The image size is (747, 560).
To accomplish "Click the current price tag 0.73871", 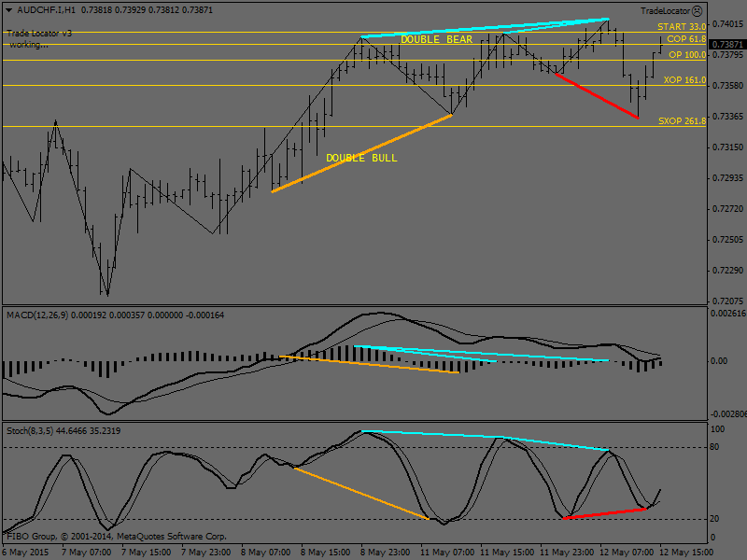I will click(x=727, y=44).
